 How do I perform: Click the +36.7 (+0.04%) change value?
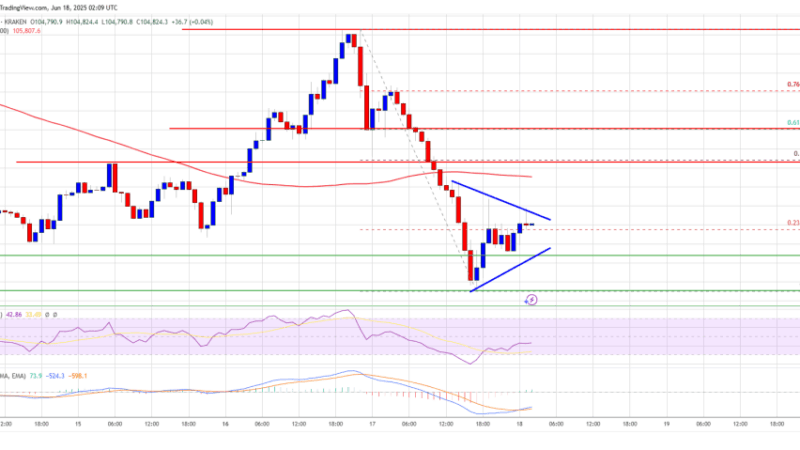pyautogui.click(x=192, y=22)
